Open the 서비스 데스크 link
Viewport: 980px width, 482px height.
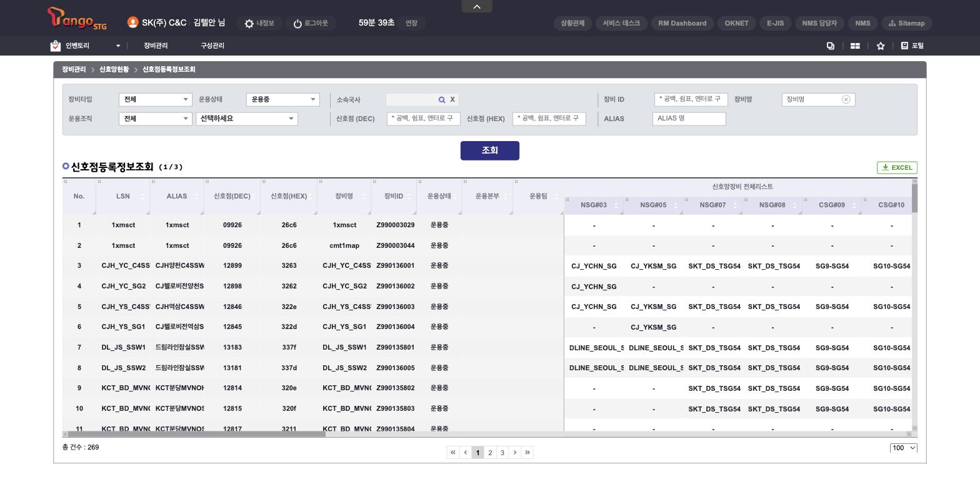point(621,23)
